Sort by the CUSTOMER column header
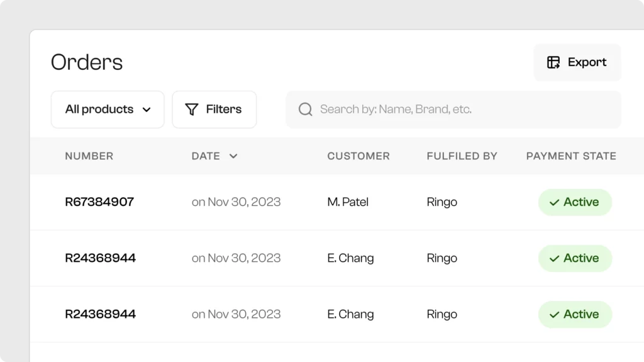 (x=358, y=156)
